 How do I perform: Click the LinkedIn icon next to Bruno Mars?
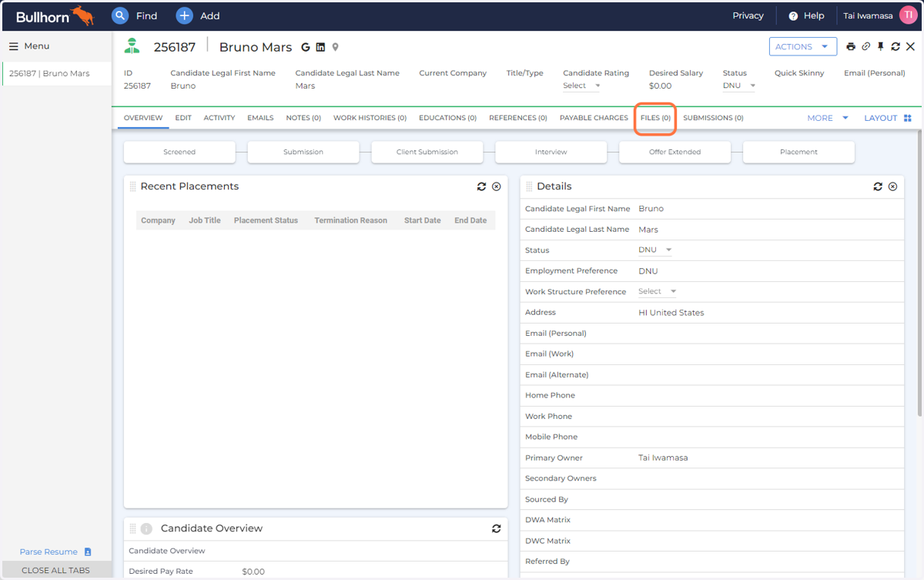320,47
